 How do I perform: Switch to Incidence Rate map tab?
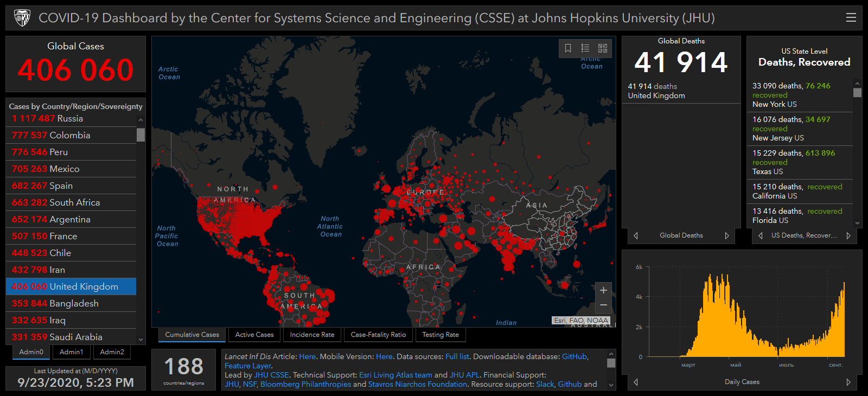pyautogui.click(x=312, y=335)
